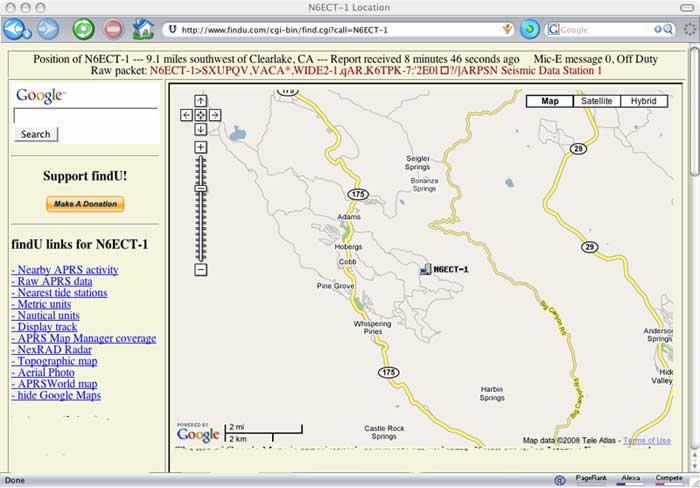Reload the page with green refresh icon

(83, 29)
